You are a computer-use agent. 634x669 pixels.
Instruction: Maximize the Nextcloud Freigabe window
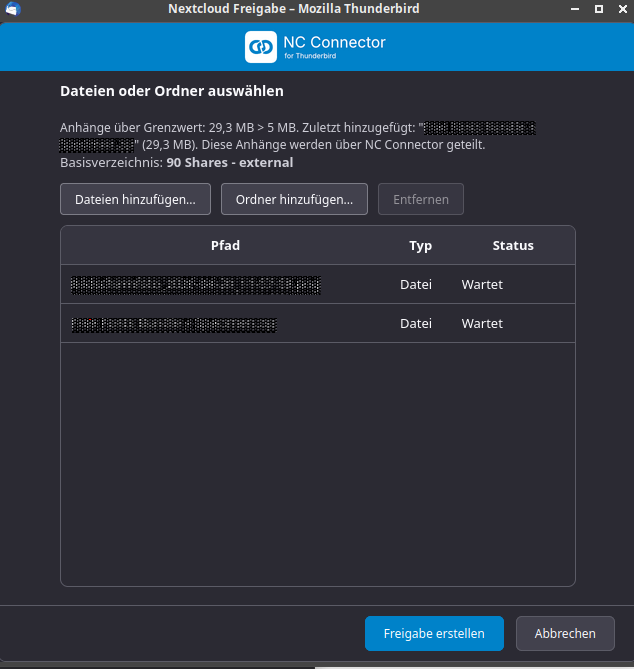599,9
